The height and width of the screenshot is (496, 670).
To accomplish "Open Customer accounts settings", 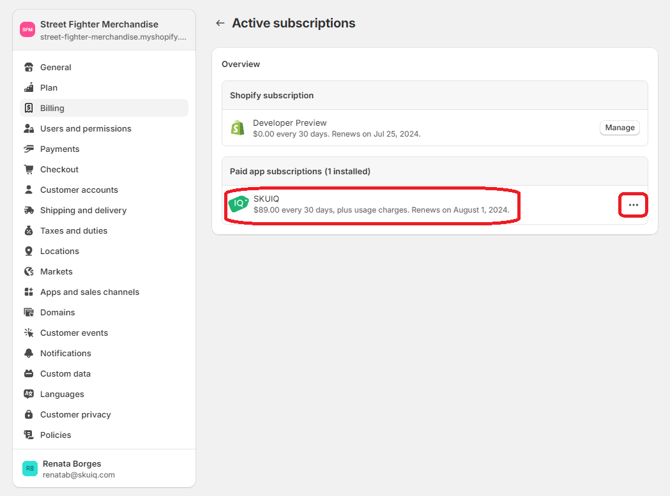I will (x=104, y=190).
